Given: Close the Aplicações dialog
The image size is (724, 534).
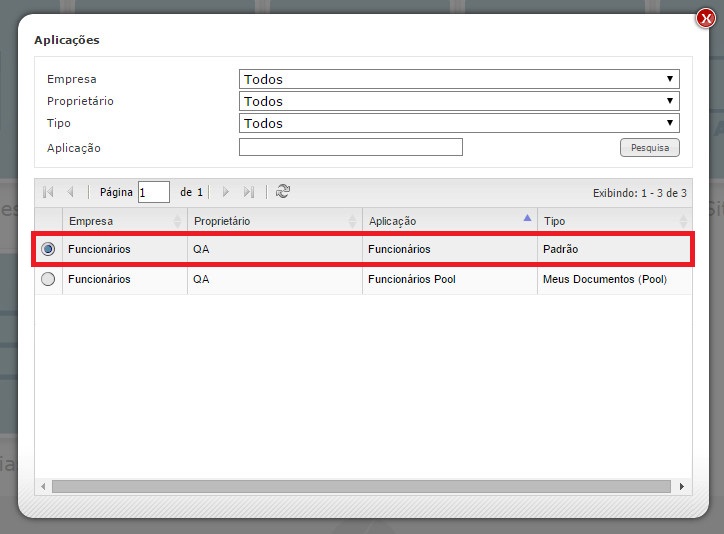Looking at the screenshot, I should point(706,19).
